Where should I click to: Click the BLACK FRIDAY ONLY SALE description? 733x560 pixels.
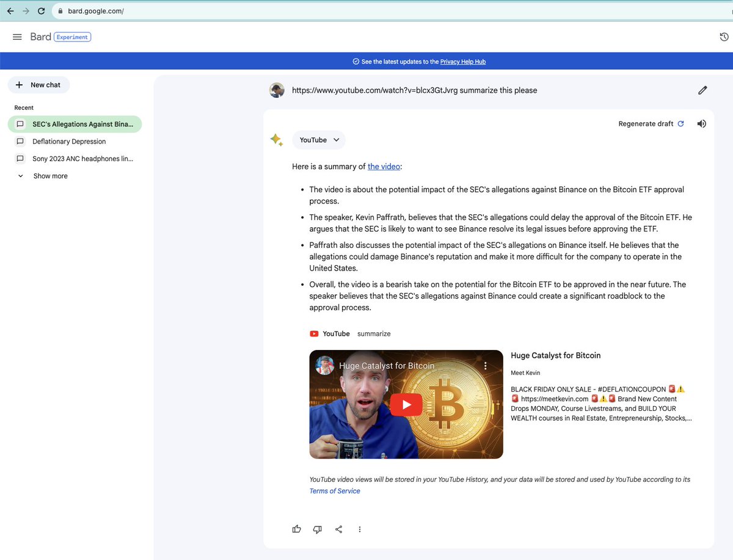point(602,404)
